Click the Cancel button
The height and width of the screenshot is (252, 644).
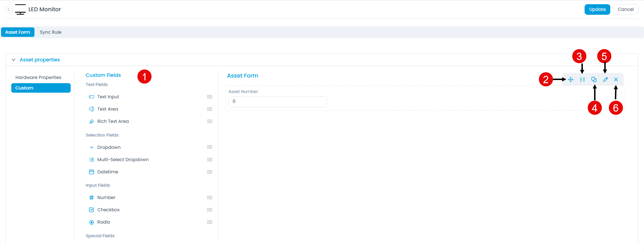[x=625, y=9]
